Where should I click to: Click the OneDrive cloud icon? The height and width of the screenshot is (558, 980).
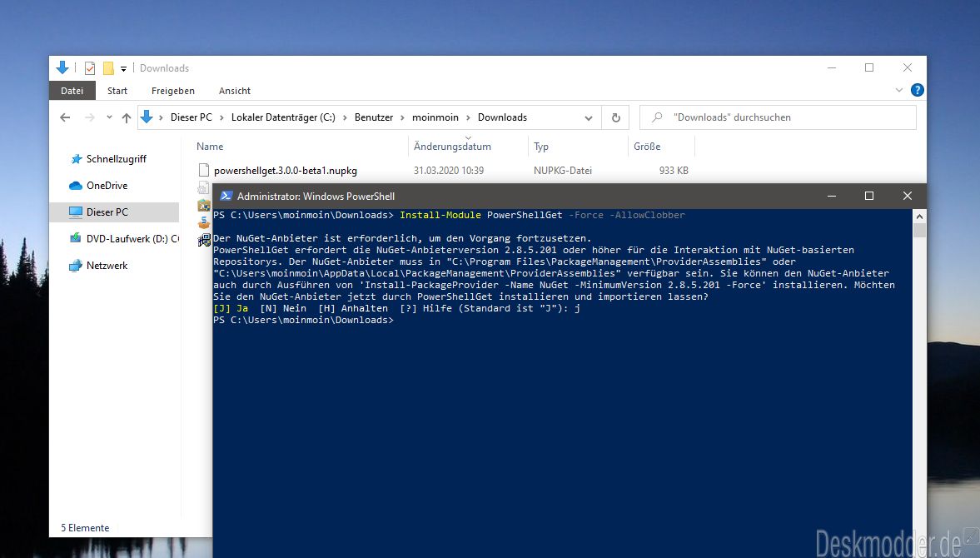pyautogui.click(x=76, y=186)
